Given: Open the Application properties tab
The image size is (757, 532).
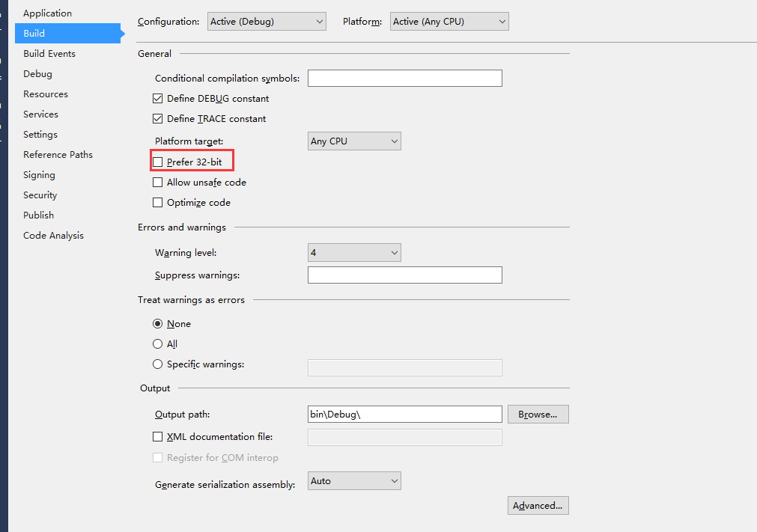Looking at the screenshot, I should click(47, 13).
